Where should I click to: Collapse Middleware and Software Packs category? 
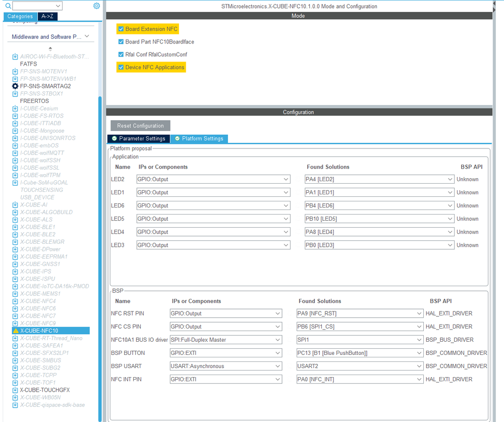(87, 36)
